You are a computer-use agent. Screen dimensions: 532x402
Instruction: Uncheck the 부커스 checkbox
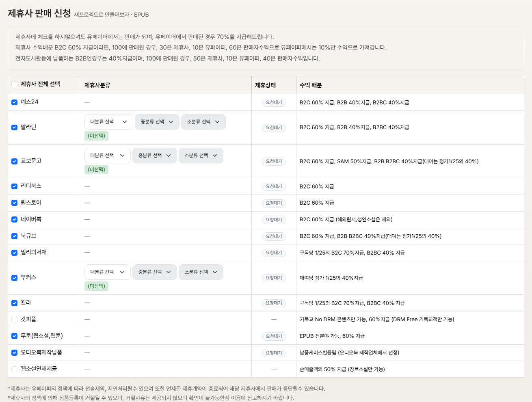15,278
